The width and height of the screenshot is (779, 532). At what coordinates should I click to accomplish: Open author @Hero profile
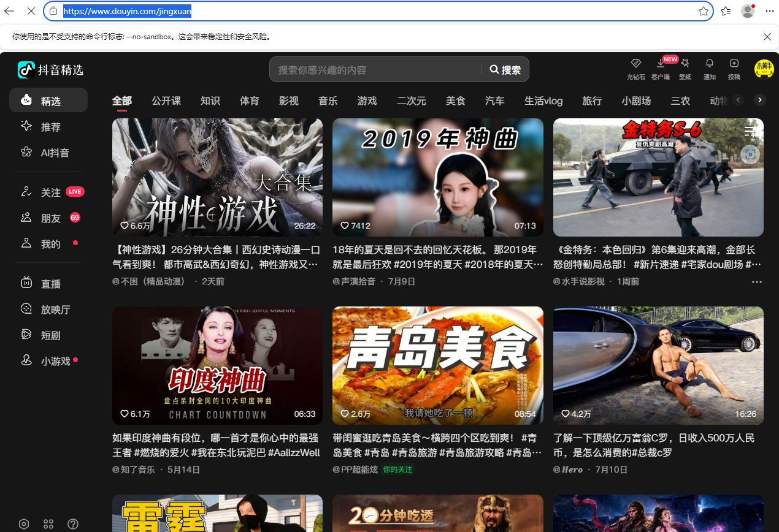[568, 469]
